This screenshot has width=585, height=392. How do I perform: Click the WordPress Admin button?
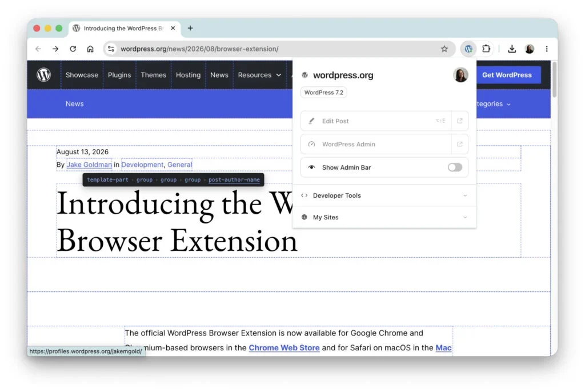point(376,144)
